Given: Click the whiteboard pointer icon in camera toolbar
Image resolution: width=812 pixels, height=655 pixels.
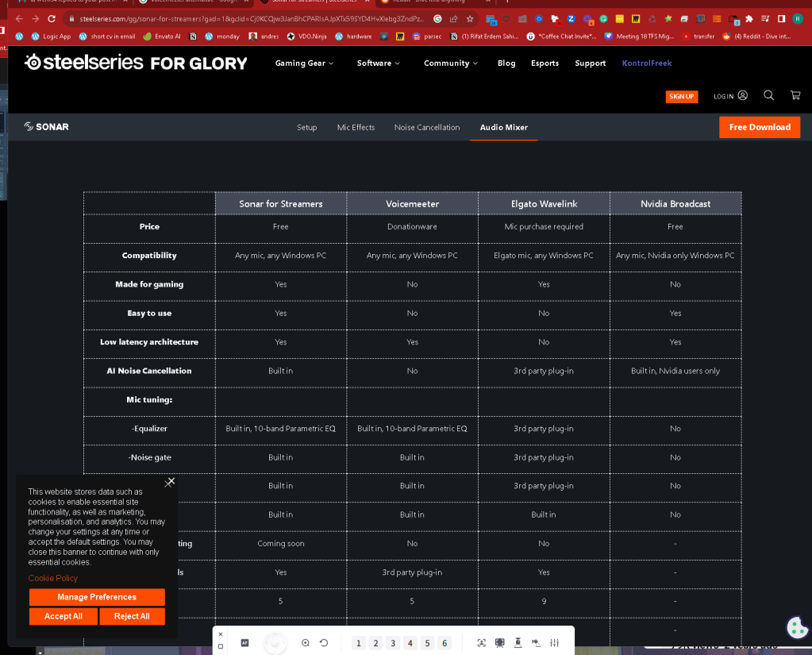Looking at the screenshot, I should coord(536,642).
